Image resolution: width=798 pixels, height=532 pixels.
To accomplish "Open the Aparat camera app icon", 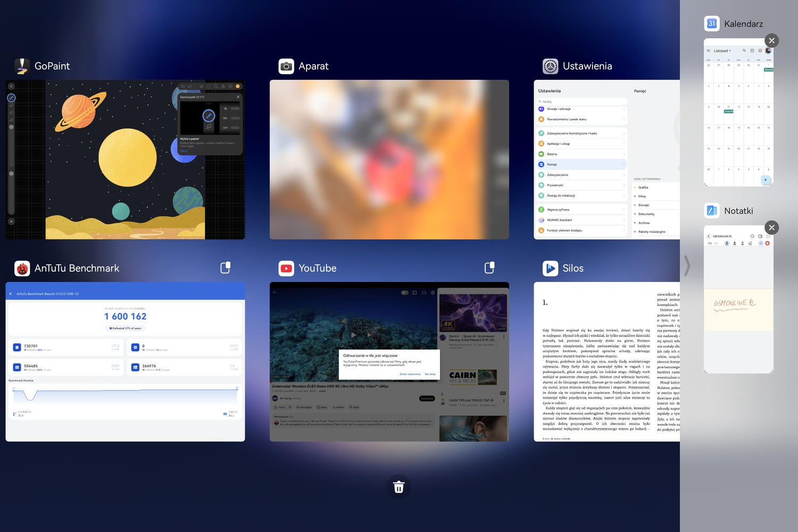I will coord(286,66).
